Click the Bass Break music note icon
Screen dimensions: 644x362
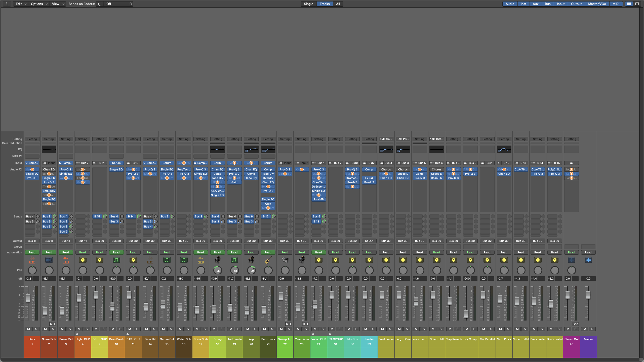(116, 260)
